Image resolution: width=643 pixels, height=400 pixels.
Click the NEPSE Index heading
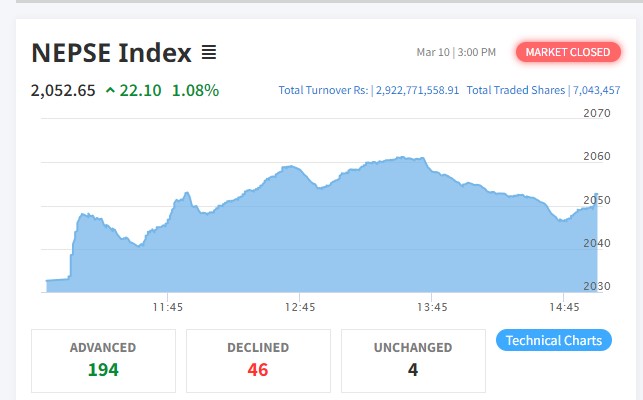(x=112, y=52)
